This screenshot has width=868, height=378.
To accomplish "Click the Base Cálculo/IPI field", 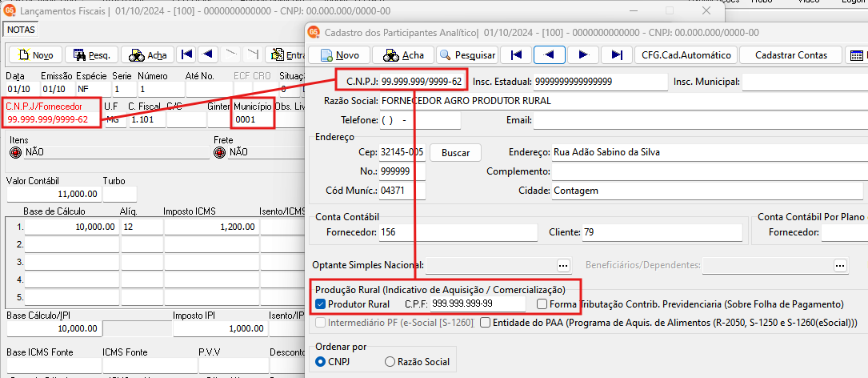I will tap(54, 328).
